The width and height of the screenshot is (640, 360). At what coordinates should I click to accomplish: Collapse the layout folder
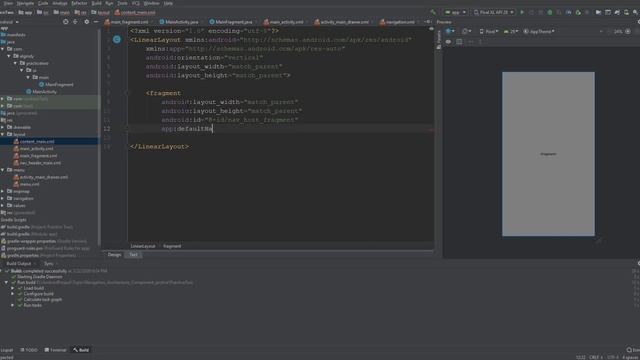pyautogui.click(x=3, y=134)
